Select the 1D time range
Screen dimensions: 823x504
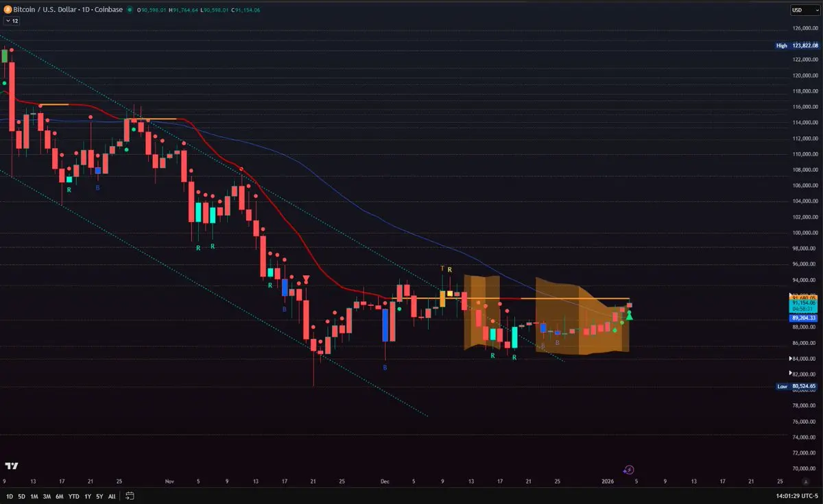[x=10, y=496]
